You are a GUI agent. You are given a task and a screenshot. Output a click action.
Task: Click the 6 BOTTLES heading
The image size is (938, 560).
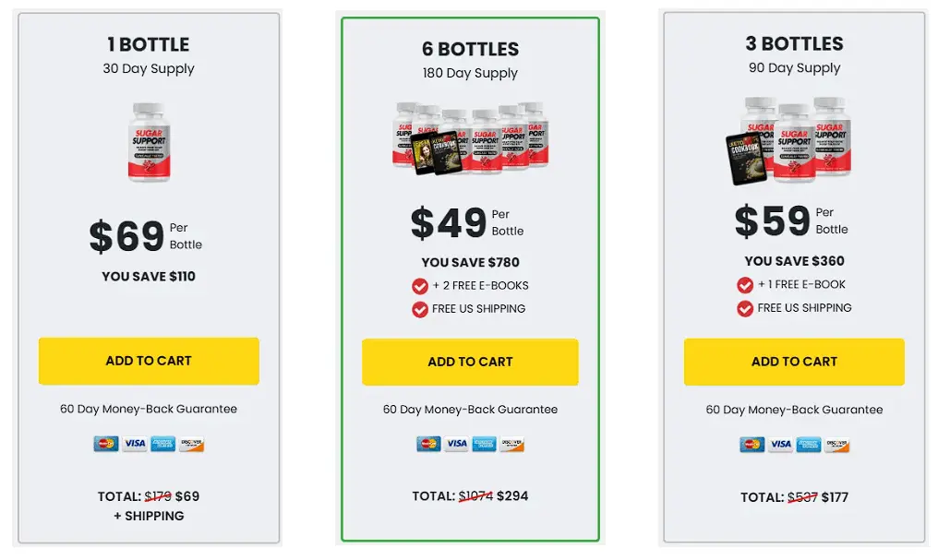(470, 49)
